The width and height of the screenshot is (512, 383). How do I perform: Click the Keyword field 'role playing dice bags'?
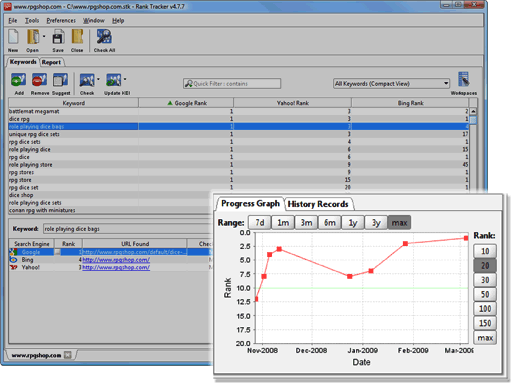click(x=127, y=229)
